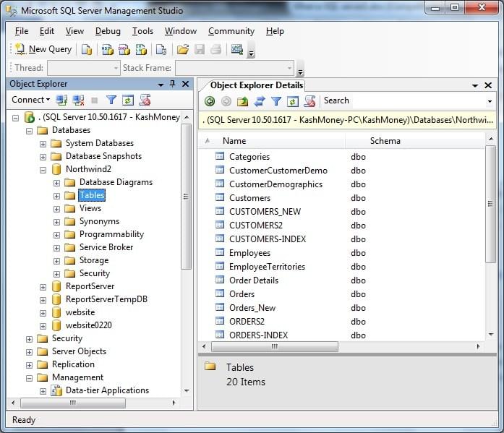Expand the System Databases node
504x433 pixels.
(43, 144)
